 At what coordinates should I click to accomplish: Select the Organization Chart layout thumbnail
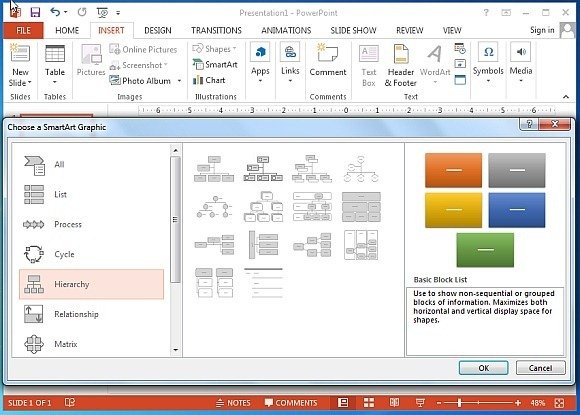(x=214, y=169)
